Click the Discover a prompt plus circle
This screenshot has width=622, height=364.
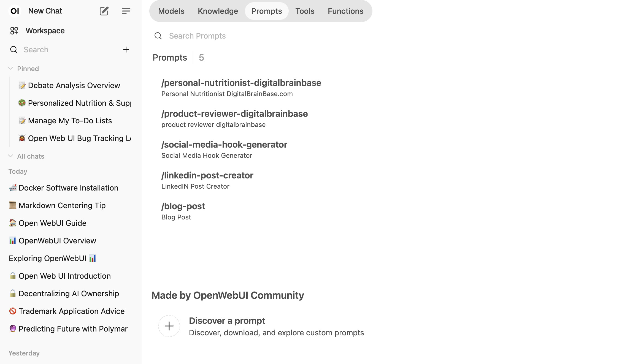[x=169, y=326]
